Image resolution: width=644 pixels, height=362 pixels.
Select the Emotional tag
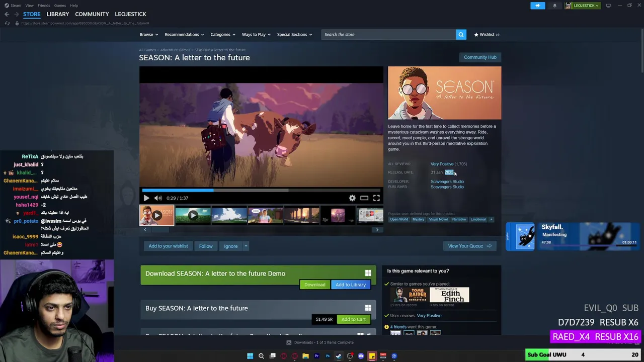478,219
